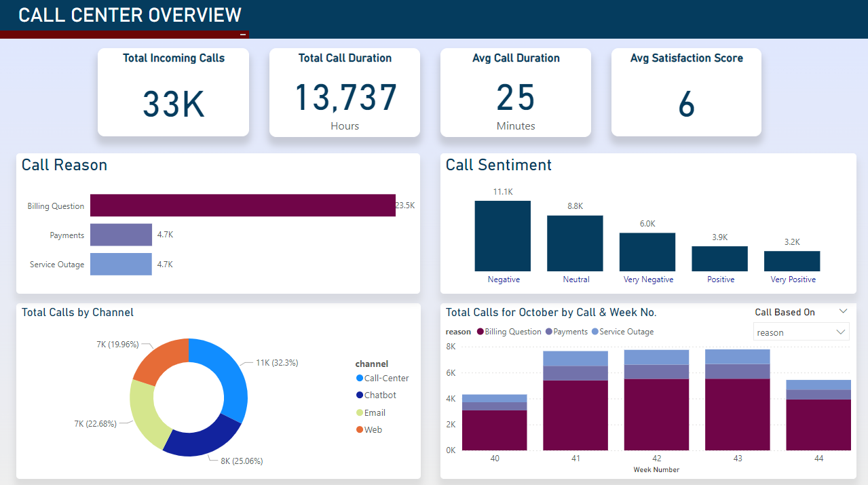868x485 pixels.
Task: Click the 7K (22.68%) donut label
Action: [x=96, y=424]
